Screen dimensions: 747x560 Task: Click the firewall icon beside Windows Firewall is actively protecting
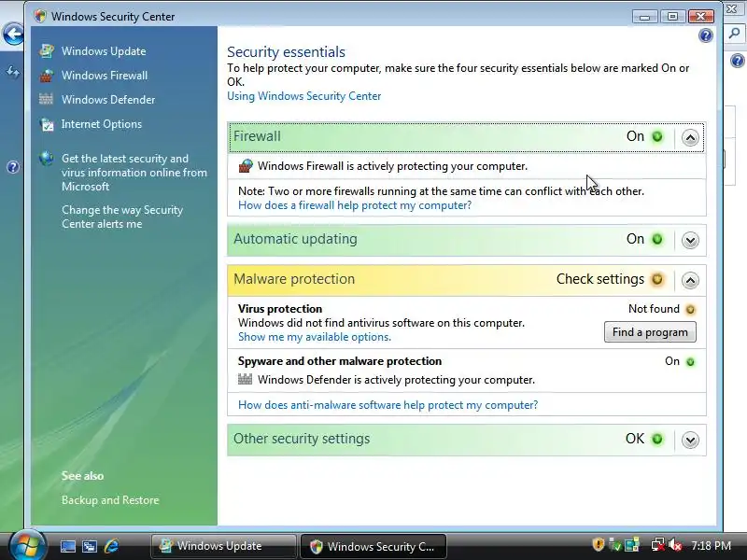246,166
